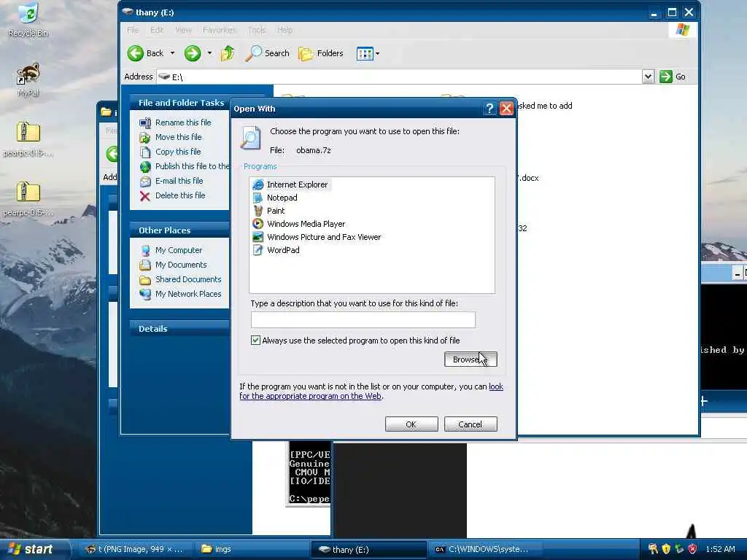Expand the Details panel header
Image resolution: width=747 pixels, height=560 pixels.
click(181, 329)
